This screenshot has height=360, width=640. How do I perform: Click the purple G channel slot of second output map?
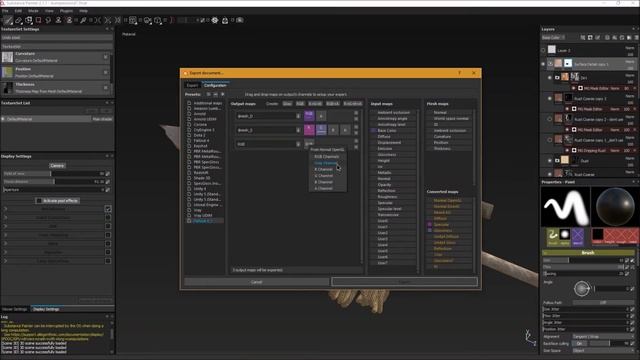pos(321,130)
